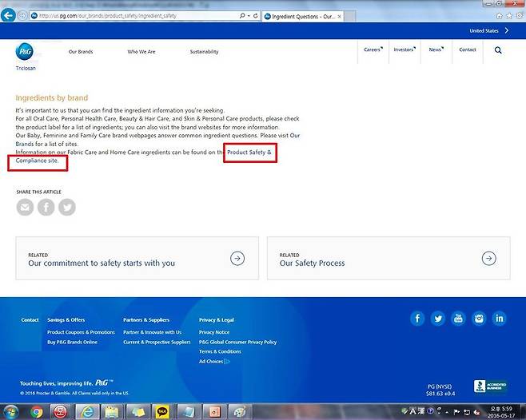Click the P&G logo
This screenshot has height=420, width=526.
pyautogui.click(x=23, y=52)
